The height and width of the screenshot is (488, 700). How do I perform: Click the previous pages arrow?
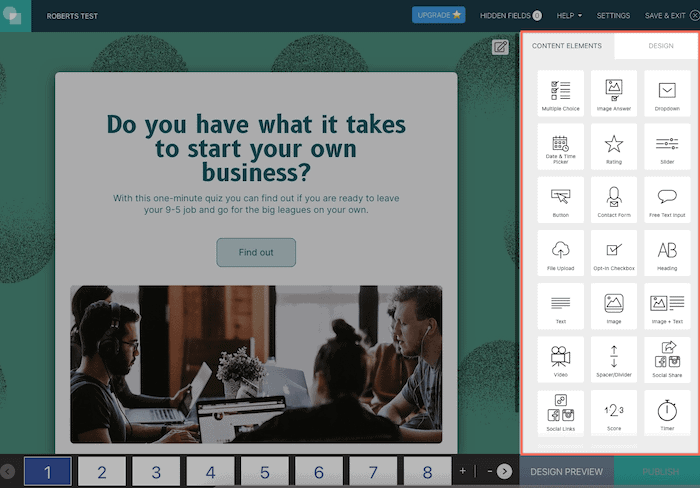coord(8,471)
